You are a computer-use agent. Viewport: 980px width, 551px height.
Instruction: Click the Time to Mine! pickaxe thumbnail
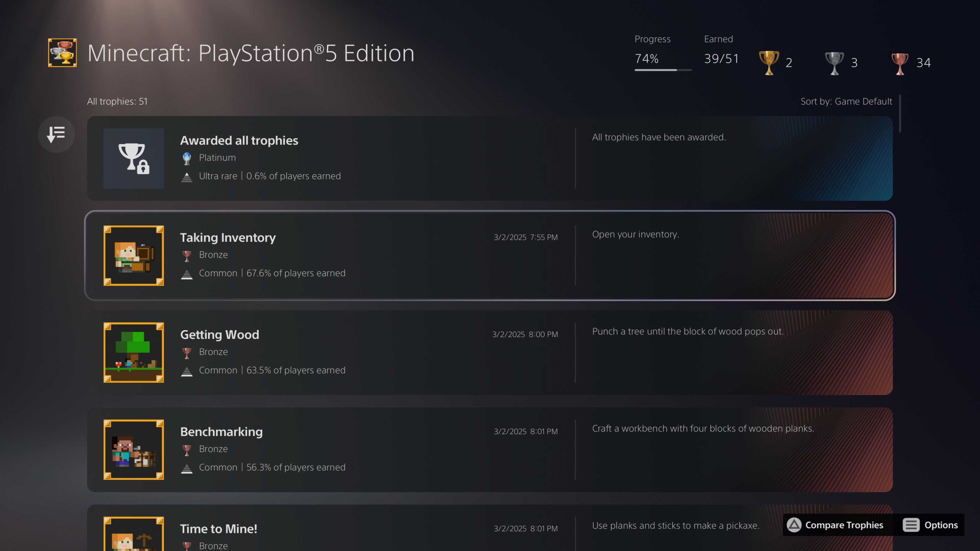coord(133,534)
